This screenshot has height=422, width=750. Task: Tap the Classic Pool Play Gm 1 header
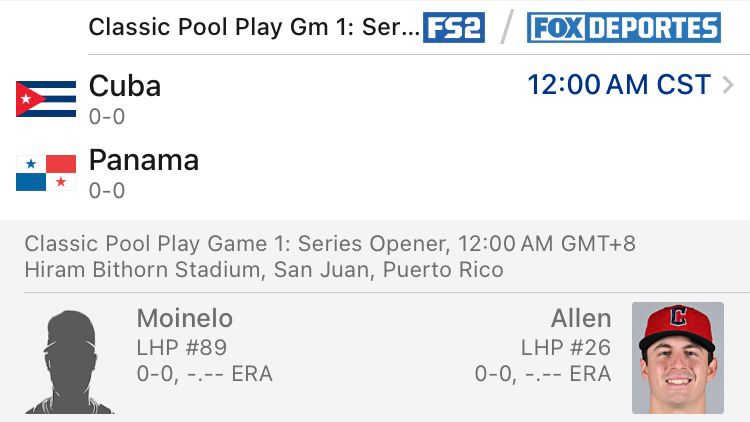point(254,27)
